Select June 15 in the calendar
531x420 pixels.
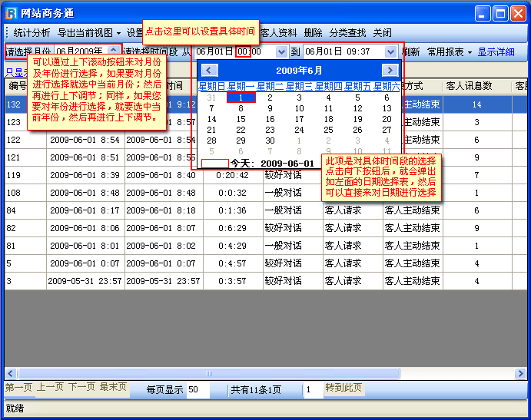[241, 119]
